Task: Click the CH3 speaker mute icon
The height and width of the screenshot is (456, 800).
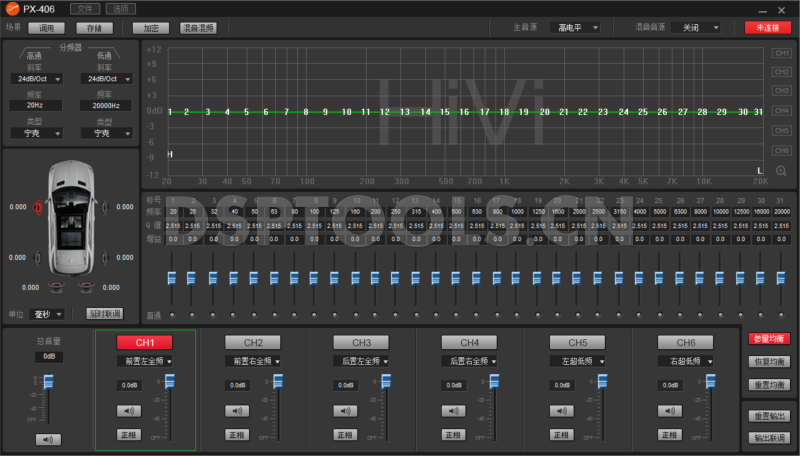Action: point(345,410)
